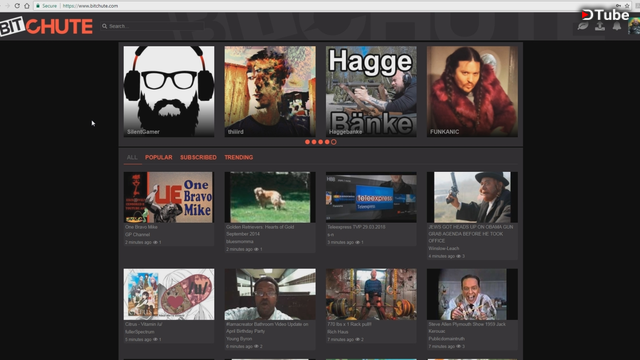Image resolution: width=640 pixels, height=360 pixels.
Task: Open the fullerSpectrum channel link
Action: click(x=140, y=332)
